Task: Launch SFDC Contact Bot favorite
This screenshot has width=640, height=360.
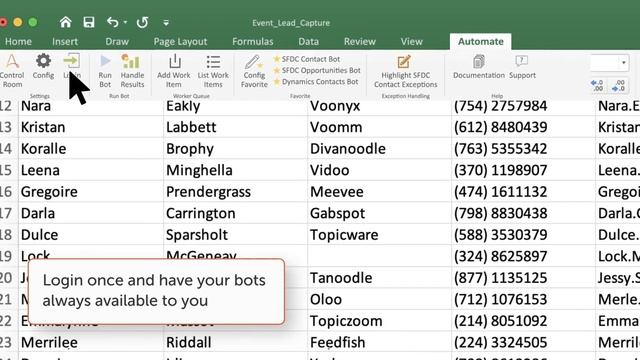Action: (x=307, y=59)
